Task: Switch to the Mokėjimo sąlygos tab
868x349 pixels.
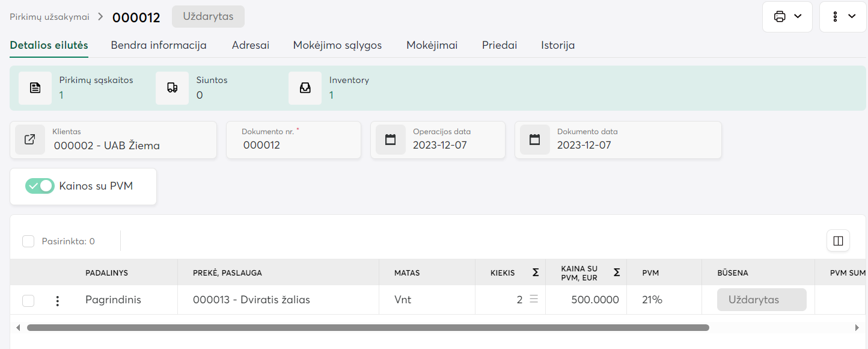Action: coord(337,45)
